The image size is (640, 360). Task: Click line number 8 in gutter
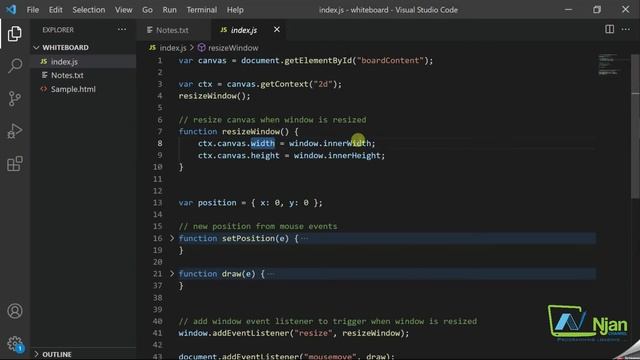(160, 143)
